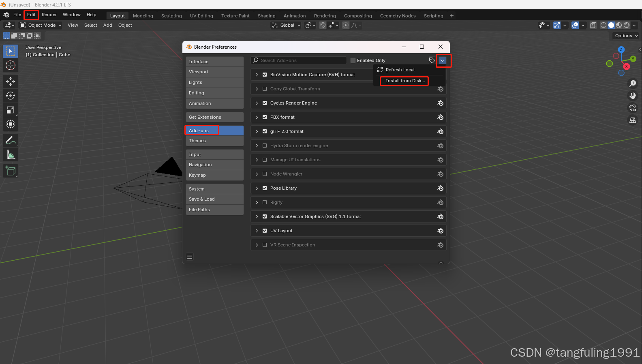
Task: Switch to solid viewport shading
Action: [611, 25]
